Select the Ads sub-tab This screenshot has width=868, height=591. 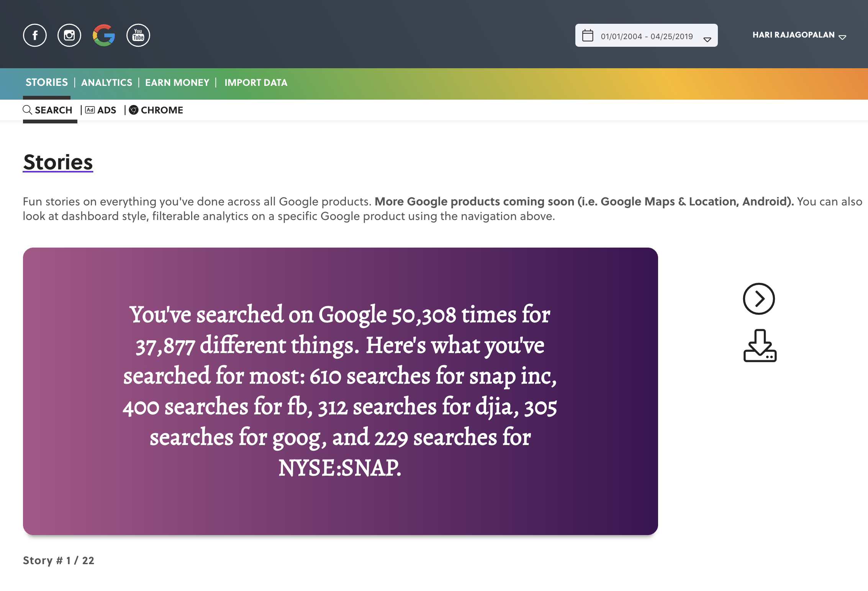(x=101, y=110)
